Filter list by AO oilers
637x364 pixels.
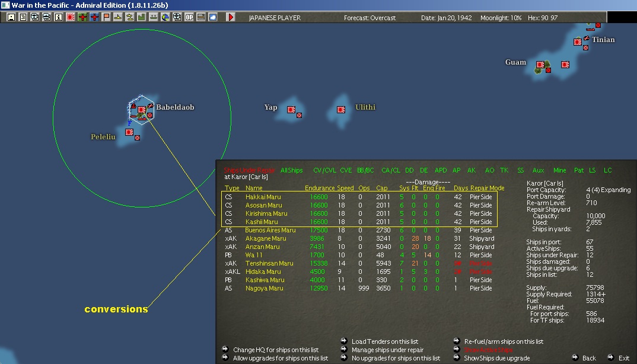pos(489,170)
